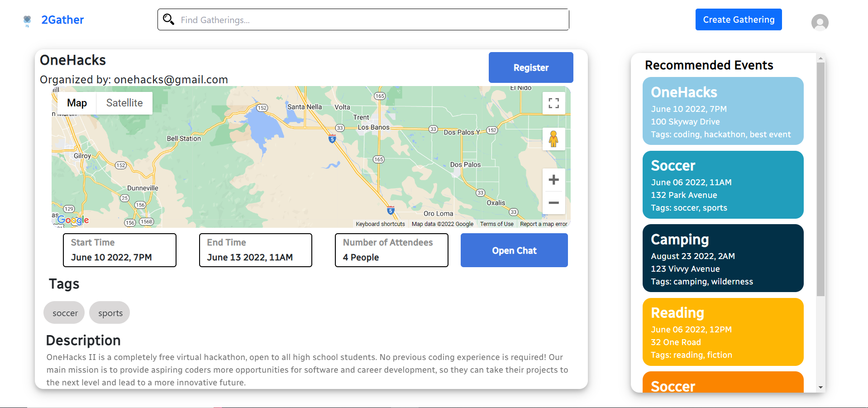Open the Reading recommended event card
The width and height of the screenshot is (868, 408).
(723, 332)
